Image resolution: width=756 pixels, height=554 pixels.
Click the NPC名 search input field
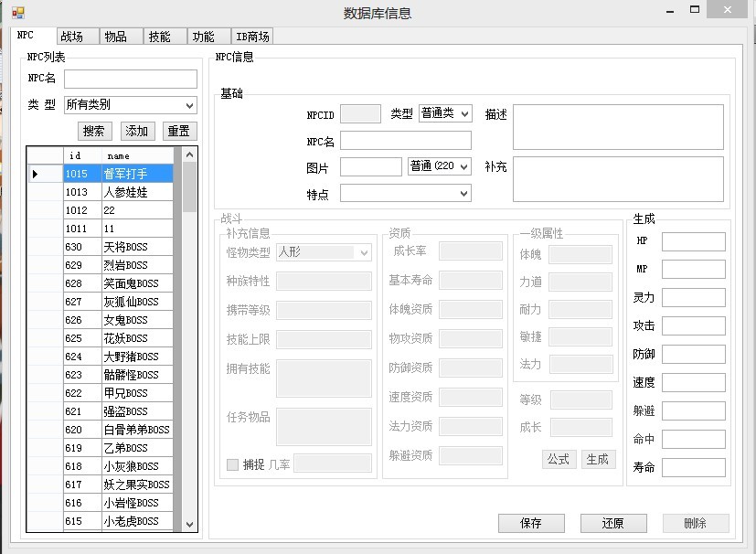pos(130,79)
